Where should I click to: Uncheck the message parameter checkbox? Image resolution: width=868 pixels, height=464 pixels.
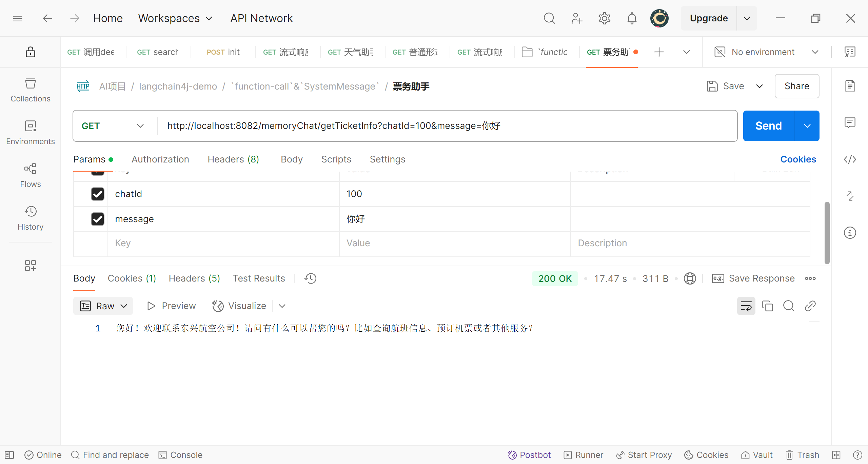tap(98, 219)
